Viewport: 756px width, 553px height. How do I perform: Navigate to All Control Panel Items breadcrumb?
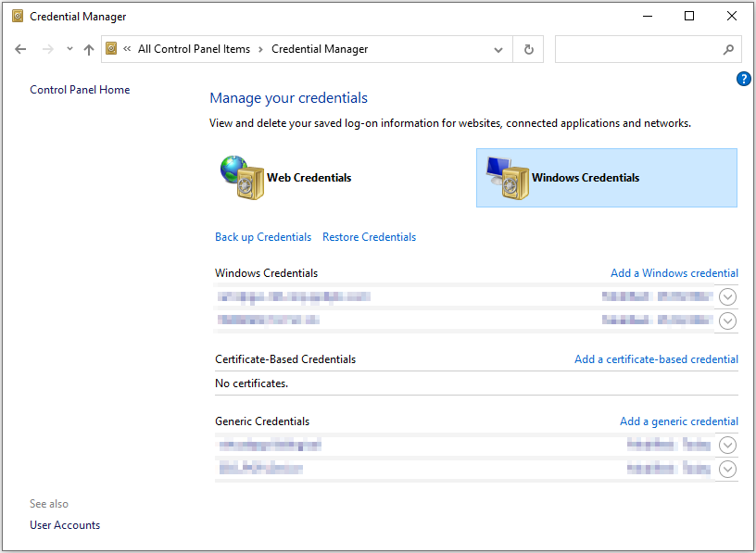click(194, 49)
